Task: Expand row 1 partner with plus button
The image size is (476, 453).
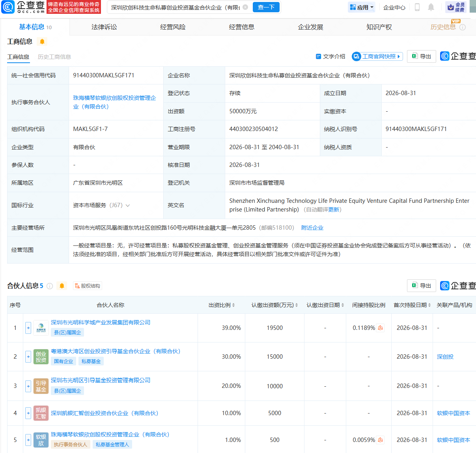Action: [28, 328]
